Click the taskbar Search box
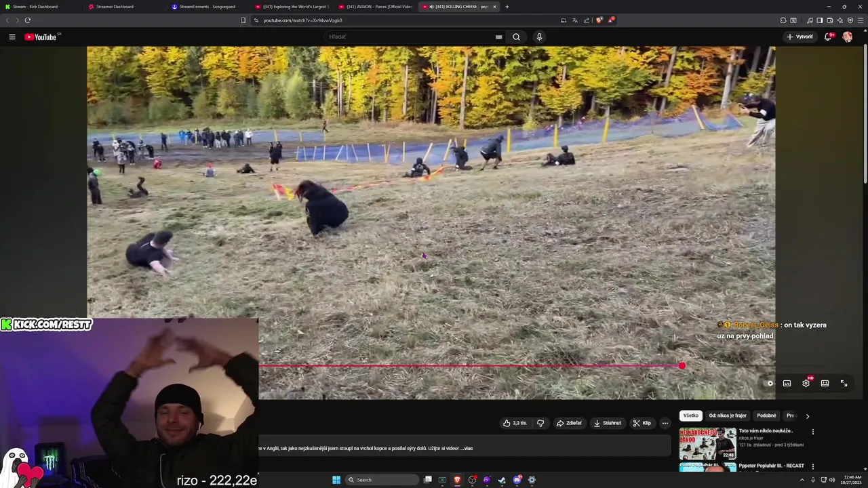 click(x=382, y=480)
